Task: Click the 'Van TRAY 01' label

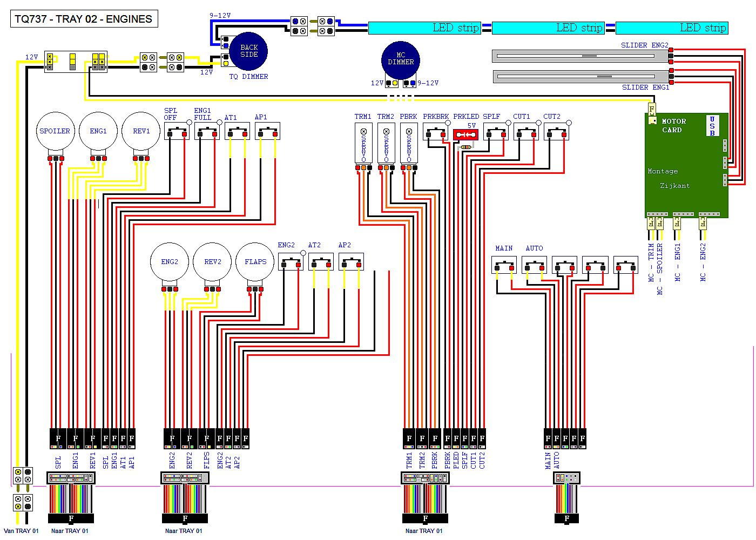Action: click(22, 531)
